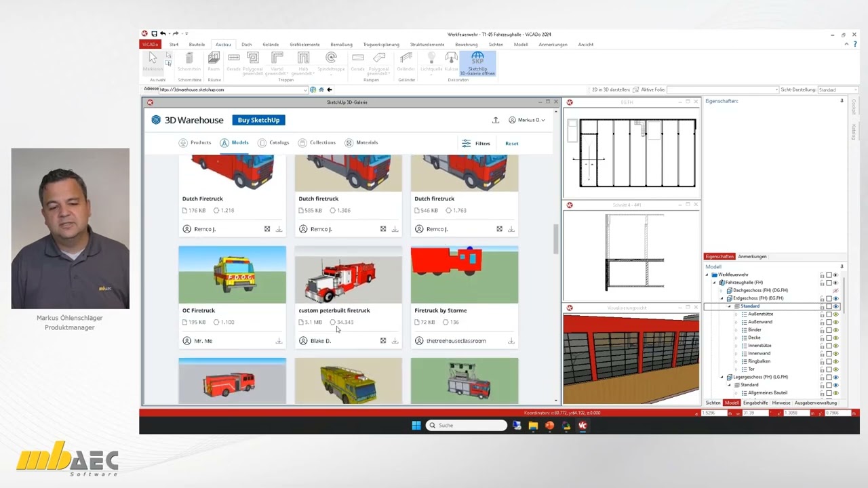
Task: Toggle visibility eye for Außenwand
Action: point(836,322)
